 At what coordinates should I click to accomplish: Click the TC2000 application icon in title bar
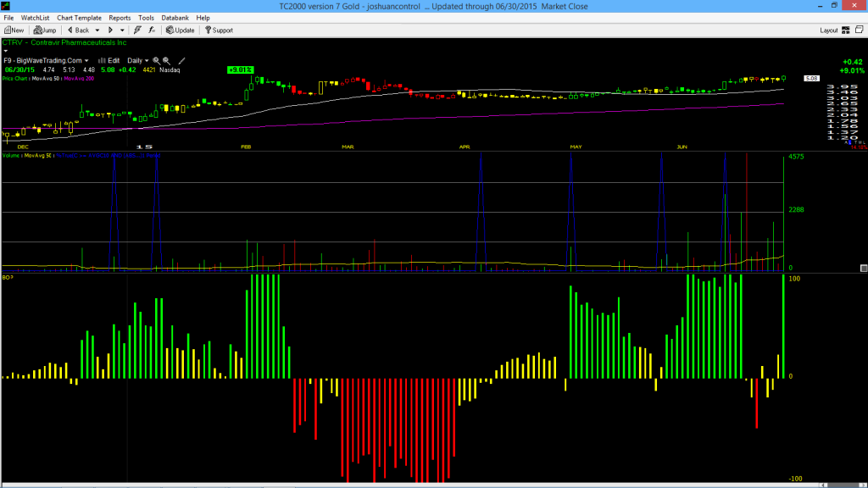6,6
